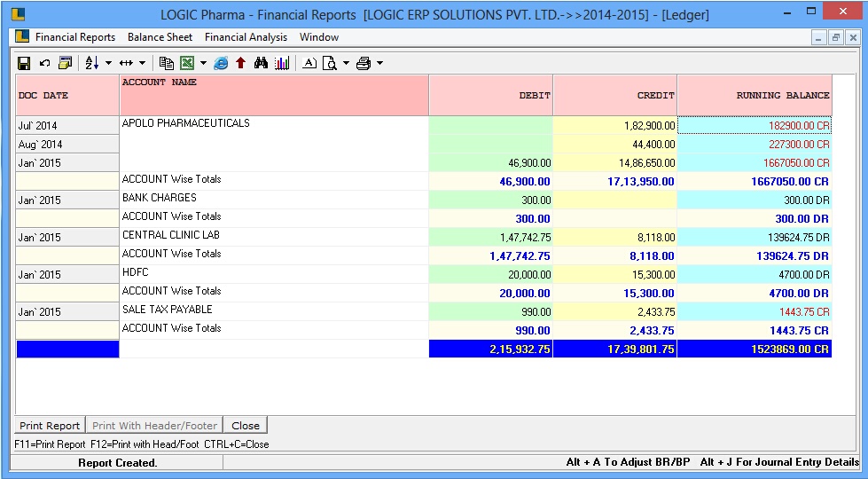The width and height of the screenshot is (868, 479).
Task: Open the Financial Analysis menu
Action: pyautogui.click(x=246, y=37)
